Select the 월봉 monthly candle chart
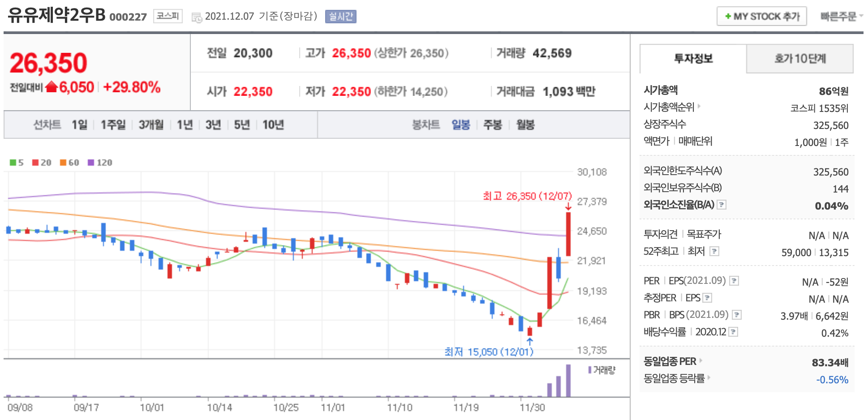 (x=525, y=124)
